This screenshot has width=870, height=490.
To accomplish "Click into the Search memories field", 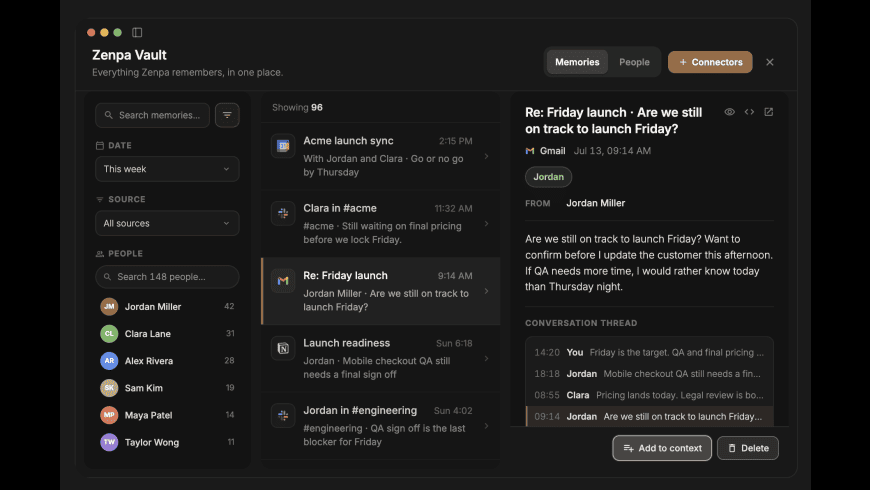I will pyautogui.click(x=153, y=115).
